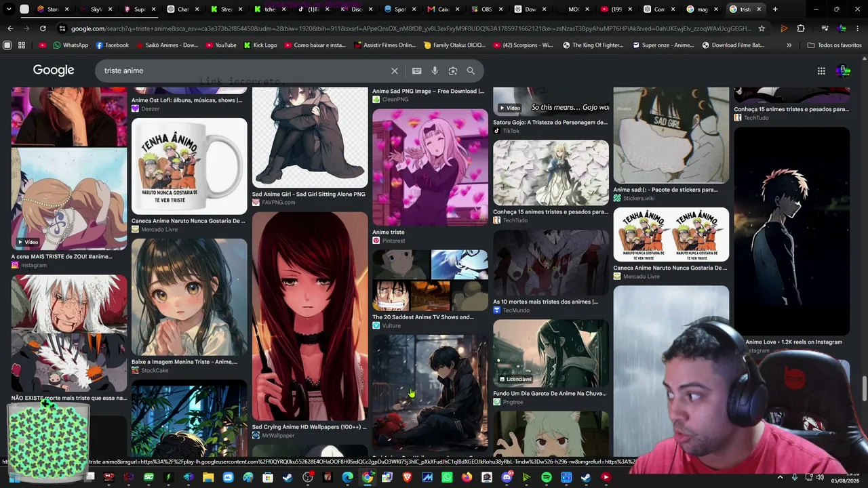Image resolution: width=868 pixels, height=488 pixels.
Task: Open the red-haired crying anime girl image
Action: [310, 316]
